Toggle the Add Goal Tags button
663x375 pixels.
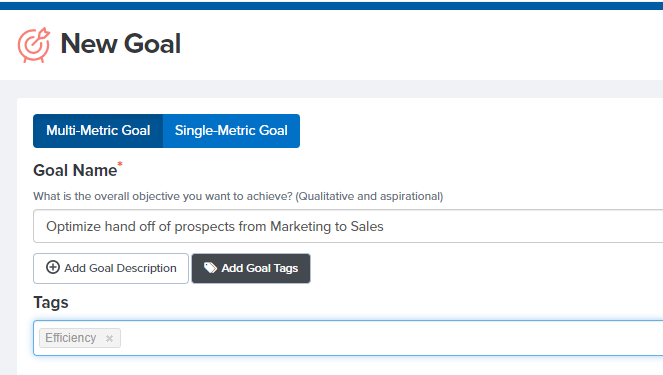(x=251, y=268)
